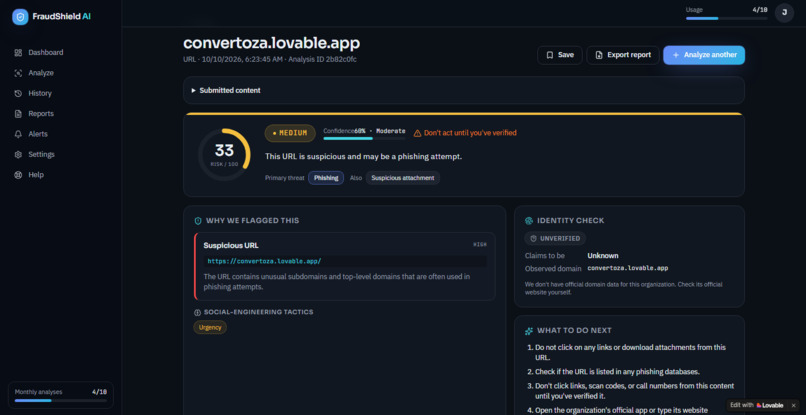Screen dimensions: 806x415
Task: Click the Suspicious URL heading
Action: [231, 245]
